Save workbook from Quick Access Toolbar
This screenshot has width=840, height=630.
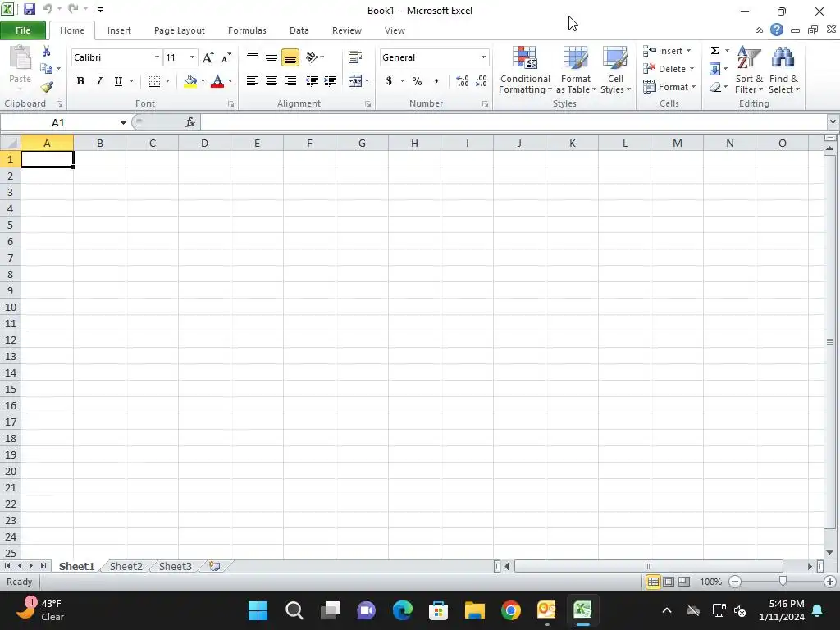click(x=29, y=9)
